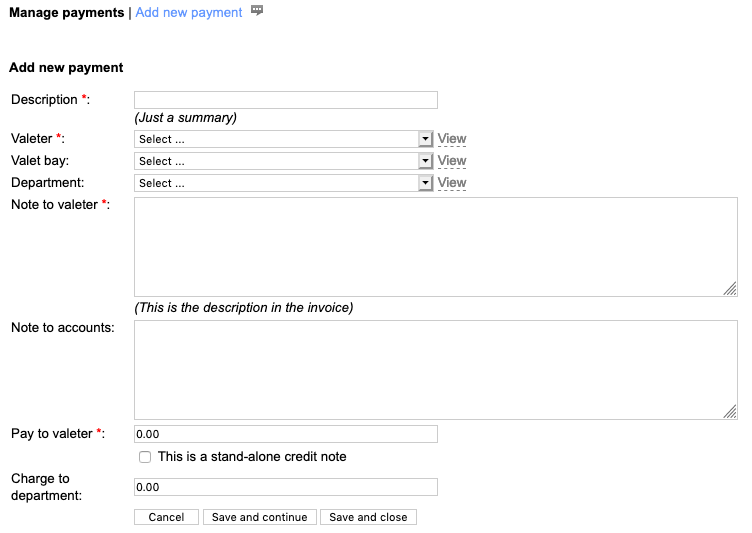This screenshot has width=752, height=533.
Task: Click the Charge to department amount field
Action: pyautogui.click(x=285, y=487)
